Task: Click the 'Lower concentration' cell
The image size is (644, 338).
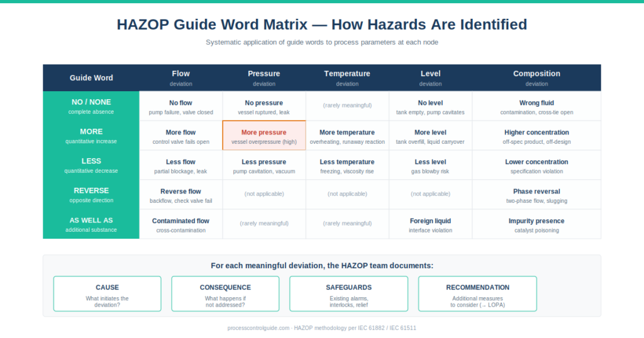Action: click(x=536, y=165)
